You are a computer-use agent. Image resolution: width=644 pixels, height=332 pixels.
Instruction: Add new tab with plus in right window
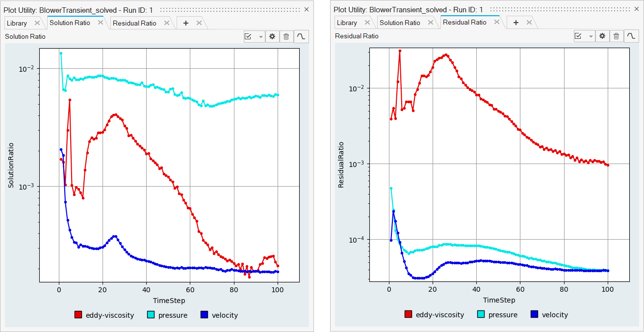pos(515,23)
